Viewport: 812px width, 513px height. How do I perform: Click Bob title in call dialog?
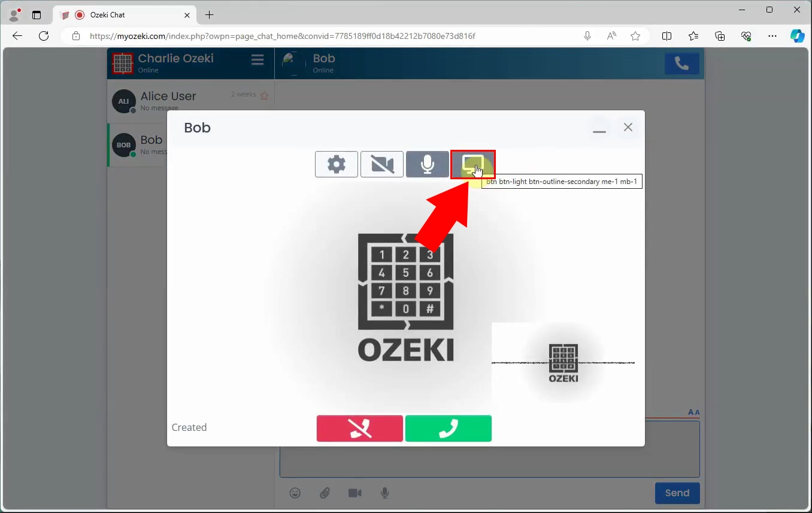coord(197,128)
